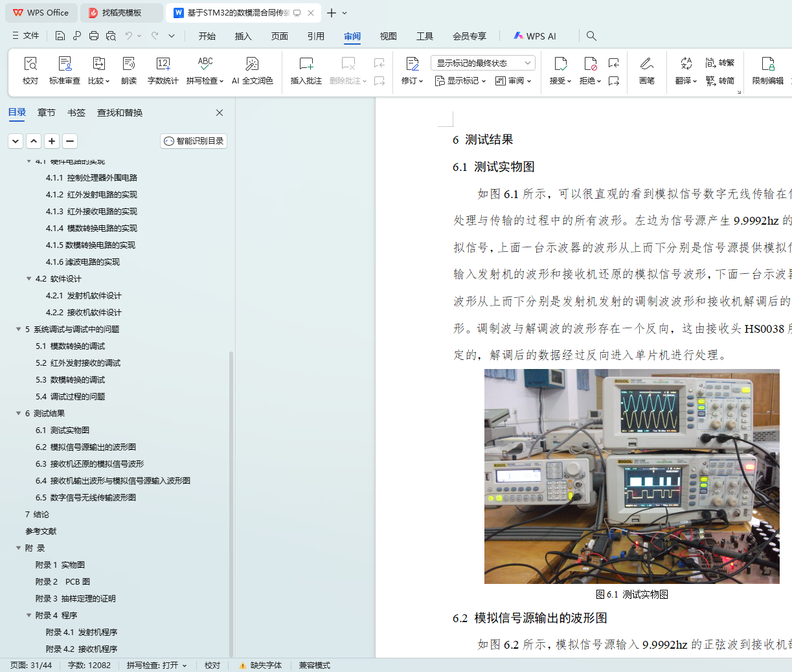The image size is (792, 672).
Task: Click the 智能识别目录 button
Action: (194, 140)
